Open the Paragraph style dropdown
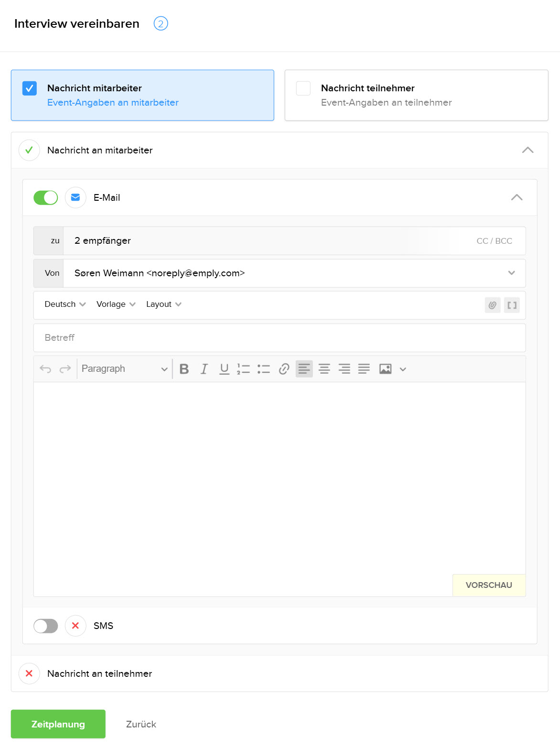 tap(124, 369)
